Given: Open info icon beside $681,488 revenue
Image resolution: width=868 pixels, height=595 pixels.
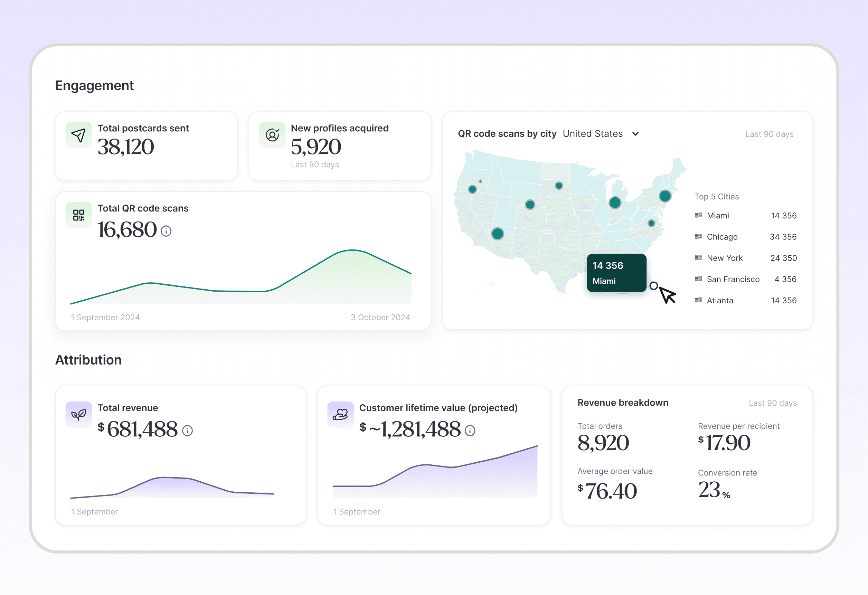Looking at the screenshot, I should 188,431.
